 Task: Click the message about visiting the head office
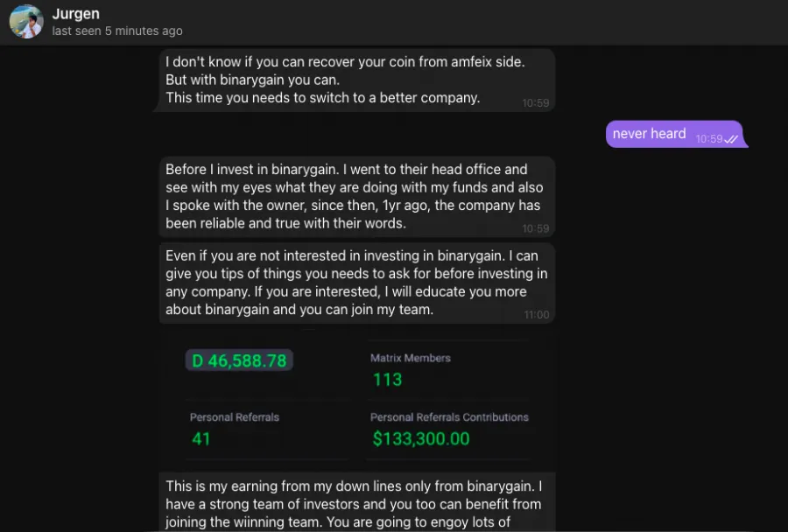354,196
